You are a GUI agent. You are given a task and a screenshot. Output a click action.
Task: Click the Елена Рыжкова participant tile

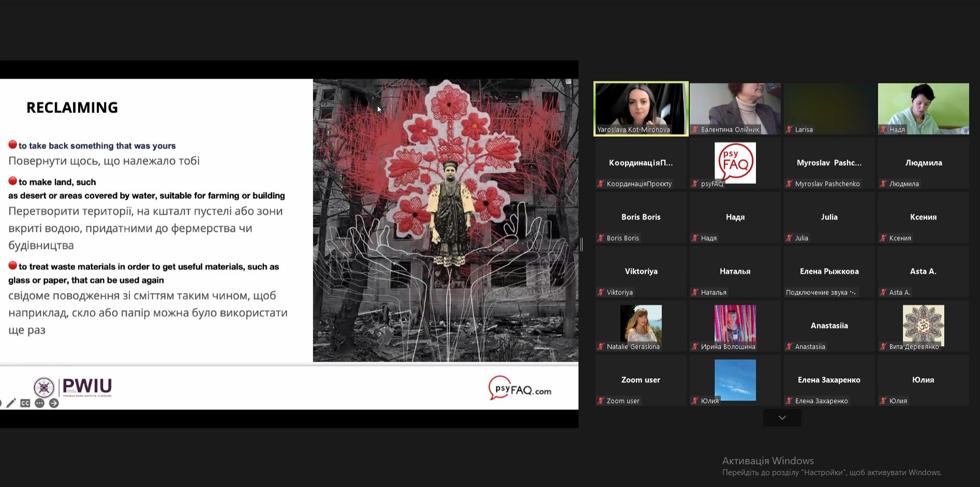(x=829, y=271)
